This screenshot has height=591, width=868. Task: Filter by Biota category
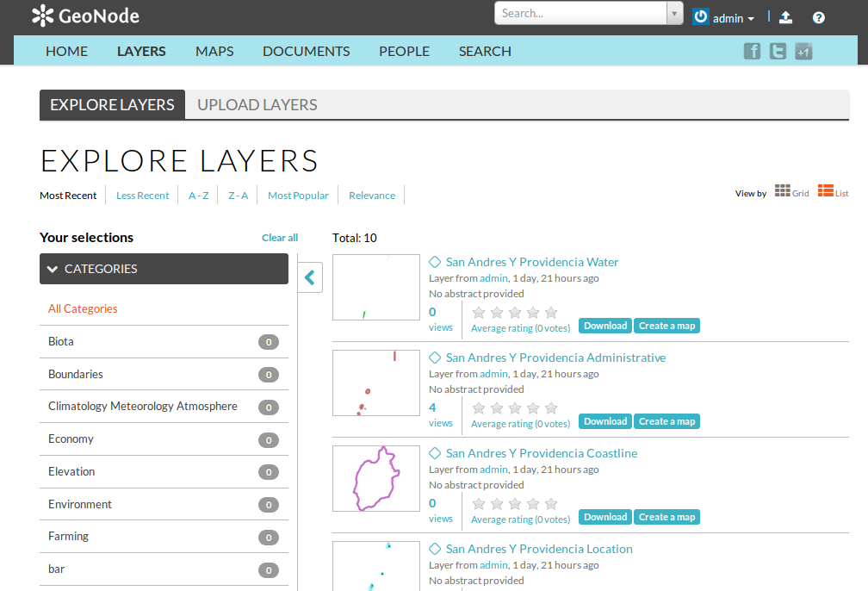point(164,342)
